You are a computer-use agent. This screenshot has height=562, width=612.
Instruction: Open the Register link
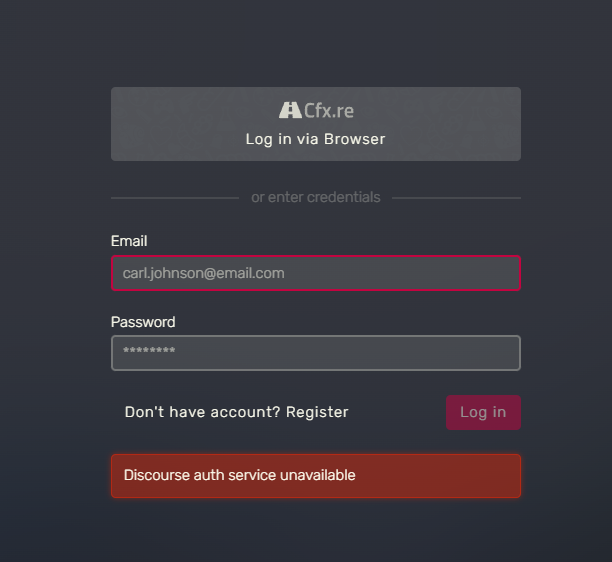coord(317,412)
